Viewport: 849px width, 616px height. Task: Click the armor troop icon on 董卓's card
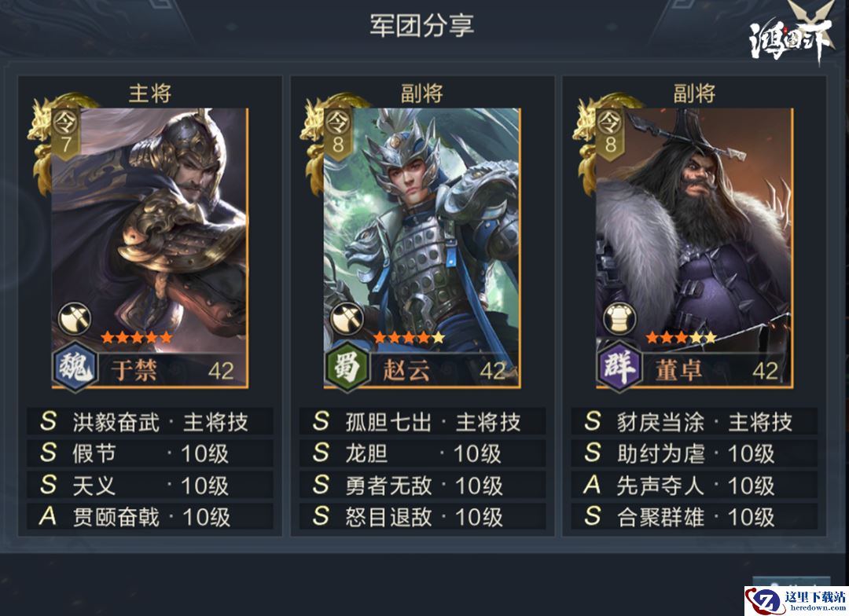tap(619, 318)
